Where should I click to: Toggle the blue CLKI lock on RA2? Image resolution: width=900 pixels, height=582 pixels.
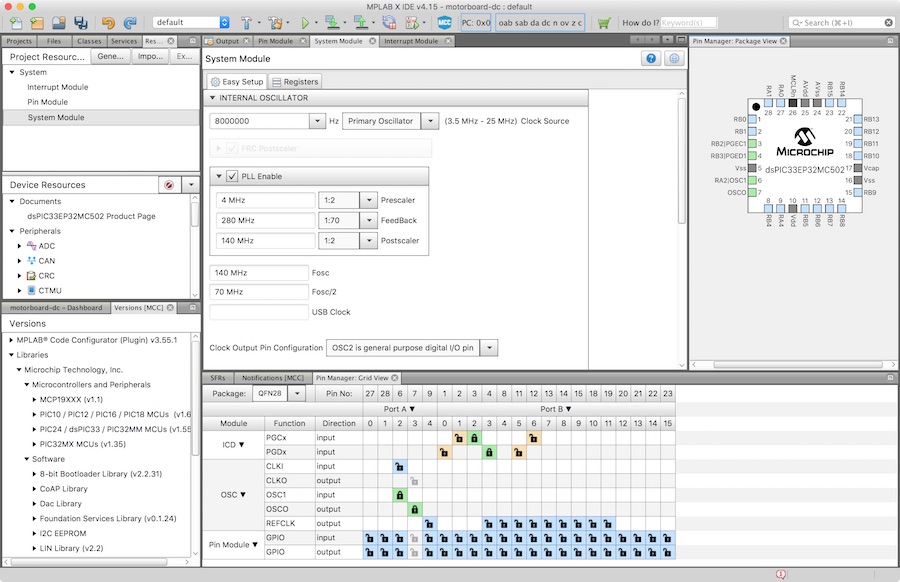(x=399, y=467)
